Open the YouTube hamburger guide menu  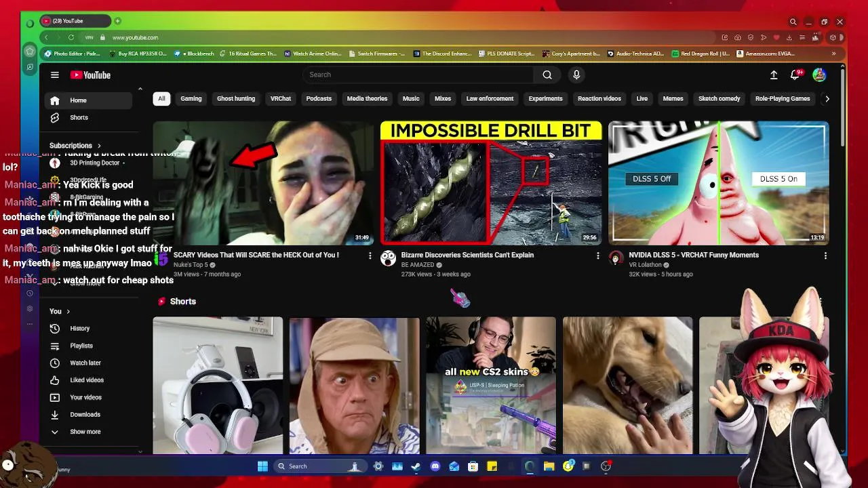pyautogui.click(x=55, y=75)
